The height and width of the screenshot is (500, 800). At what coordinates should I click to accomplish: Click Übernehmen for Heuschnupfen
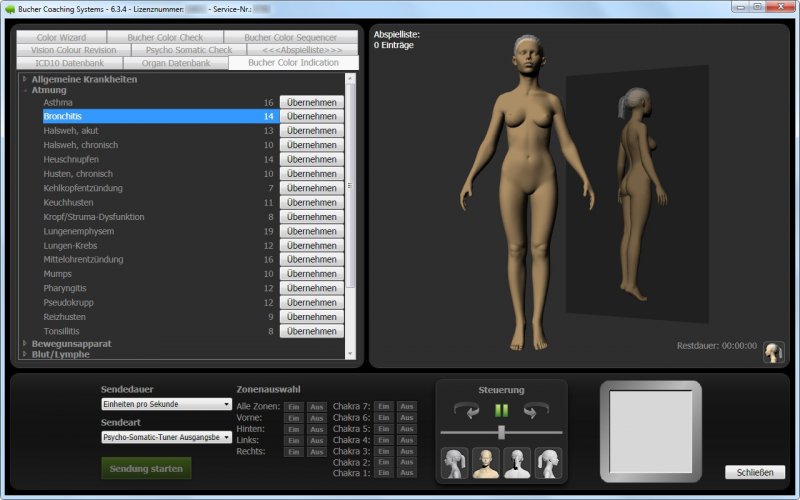(x=312, y=159)
